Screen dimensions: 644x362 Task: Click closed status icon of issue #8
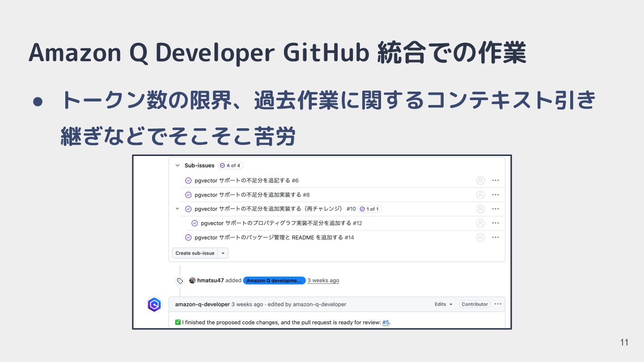188,195
